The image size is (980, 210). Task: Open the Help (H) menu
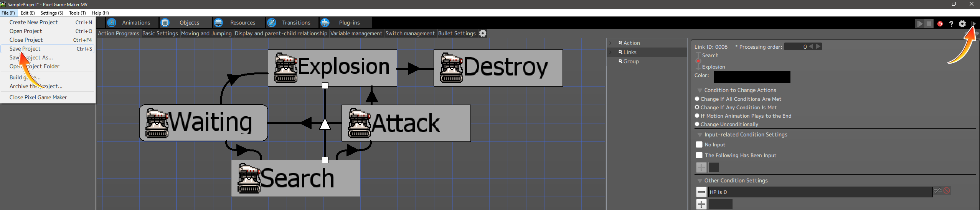click(x=100, y=13)
